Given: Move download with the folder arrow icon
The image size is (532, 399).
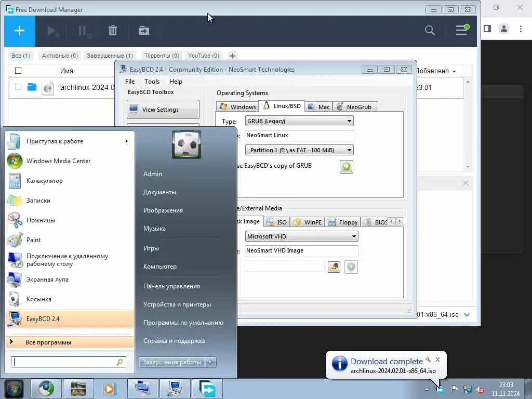Looking at the screenshot, I should (x=144, y=31).
